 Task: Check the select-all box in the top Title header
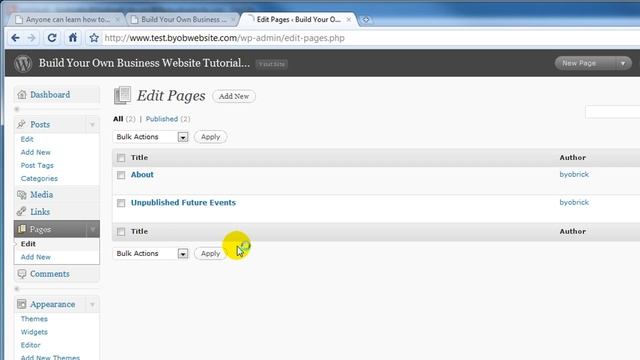121,158
